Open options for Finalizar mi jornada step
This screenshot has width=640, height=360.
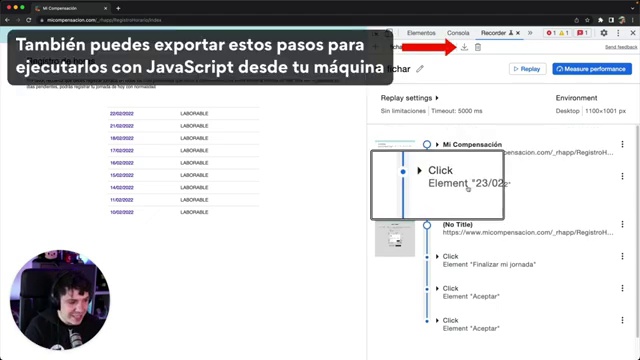(x=622, y=256)
